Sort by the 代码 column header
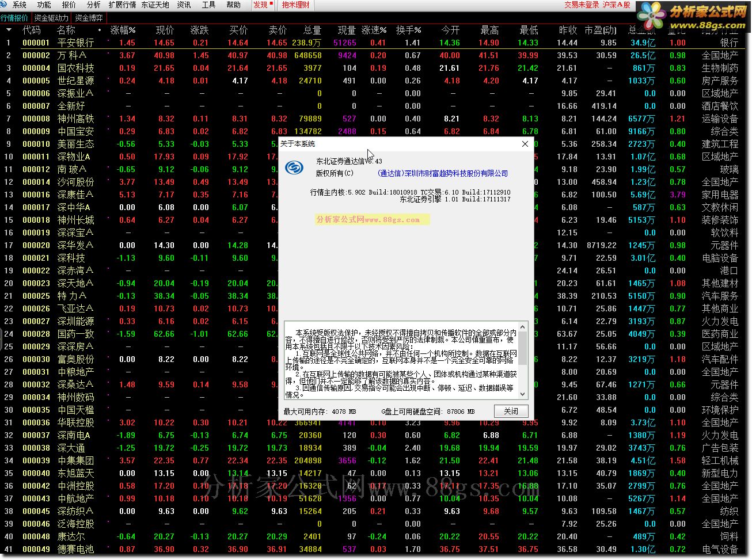The height and width of the screenshot is (560, 752). (32, 30)
